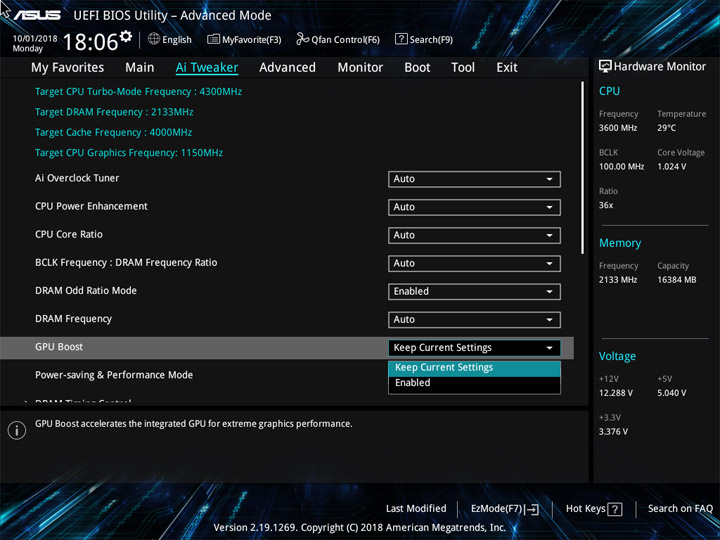Open the DRAM Odd Ratio Mode dropdown
720x540 pixels.
pyautogui.click(x=474, y=292)
